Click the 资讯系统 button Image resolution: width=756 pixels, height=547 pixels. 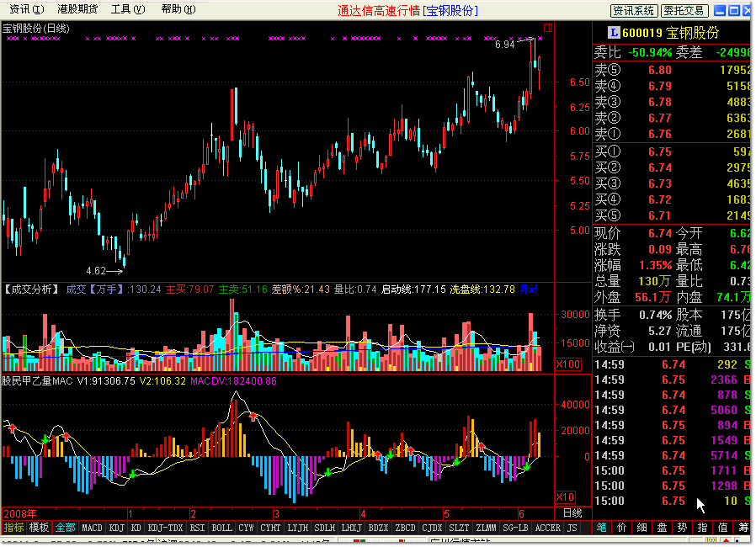point(634,11)
